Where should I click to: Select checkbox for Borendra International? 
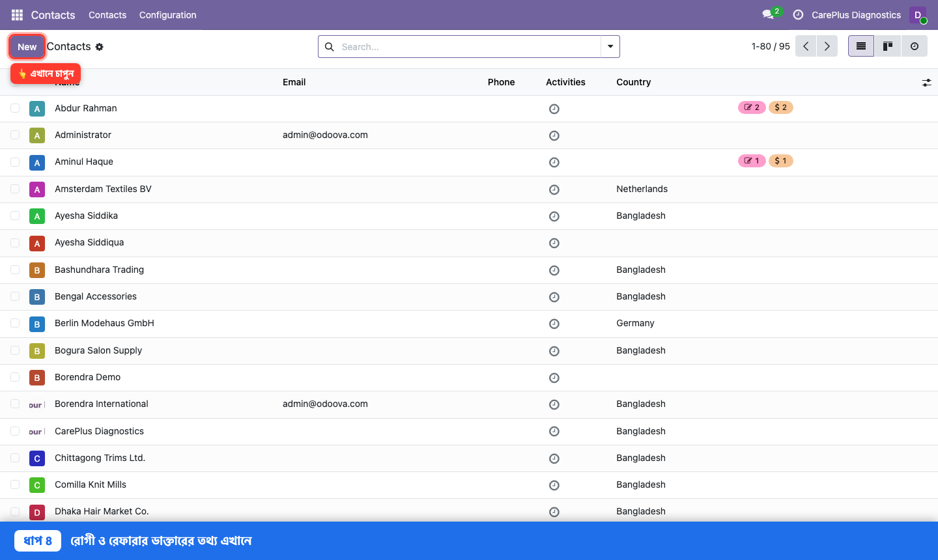coord(15,404)
